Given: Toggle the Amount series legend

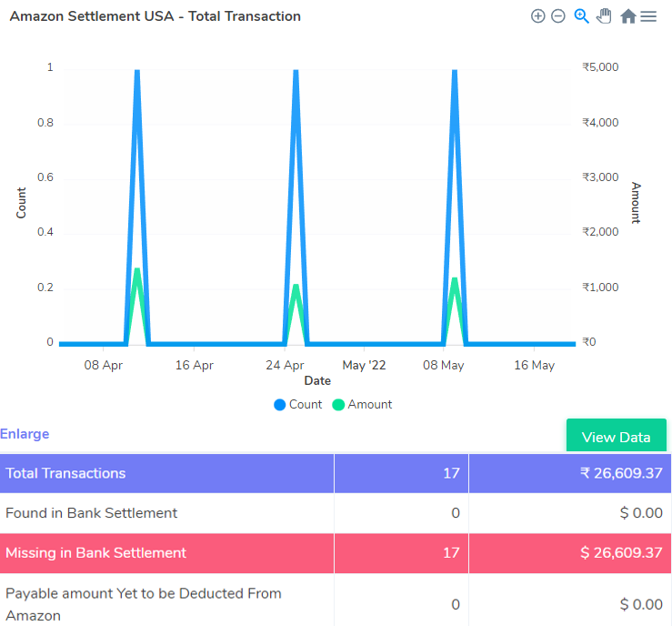Looking at the screenshot, I should pos(362,404).
